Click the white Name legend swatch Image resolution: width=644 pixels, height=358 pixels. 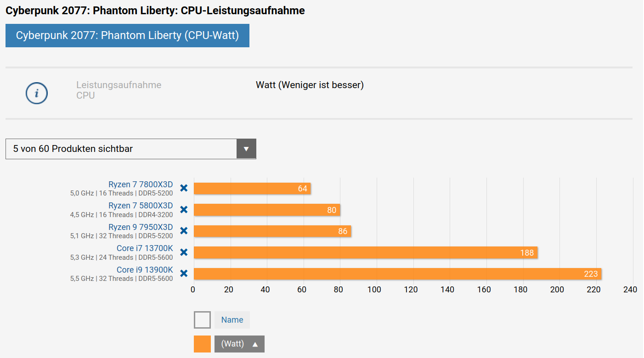pyautogui.click(x=202, y=320)
